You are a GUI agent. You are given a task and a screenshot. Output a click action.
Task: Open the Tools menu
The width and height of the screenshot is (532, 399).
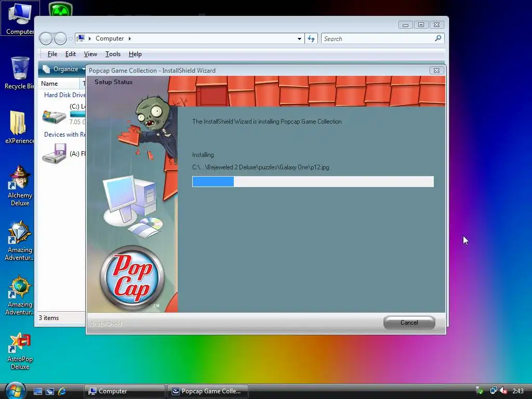tap(113, 54)
